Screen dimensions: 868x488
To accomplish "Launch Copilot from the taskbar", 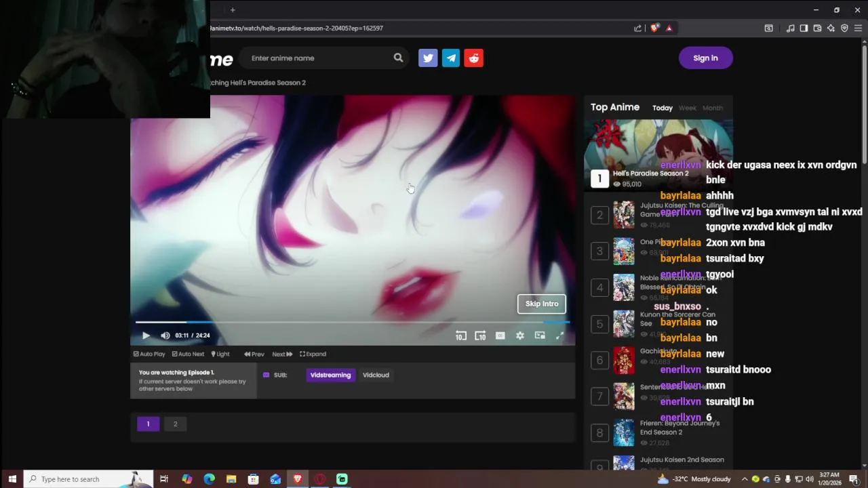I will (x=187, y=479).
